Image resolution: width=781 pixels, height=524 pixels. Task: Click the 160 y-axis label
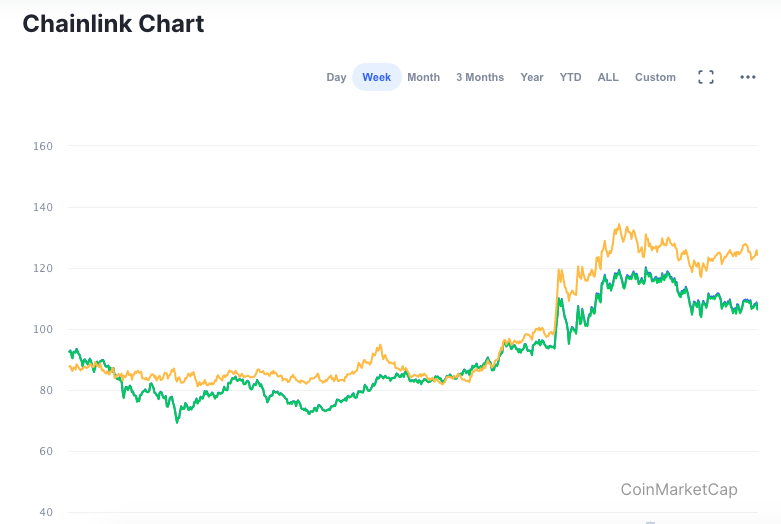(x=43, y=146)
